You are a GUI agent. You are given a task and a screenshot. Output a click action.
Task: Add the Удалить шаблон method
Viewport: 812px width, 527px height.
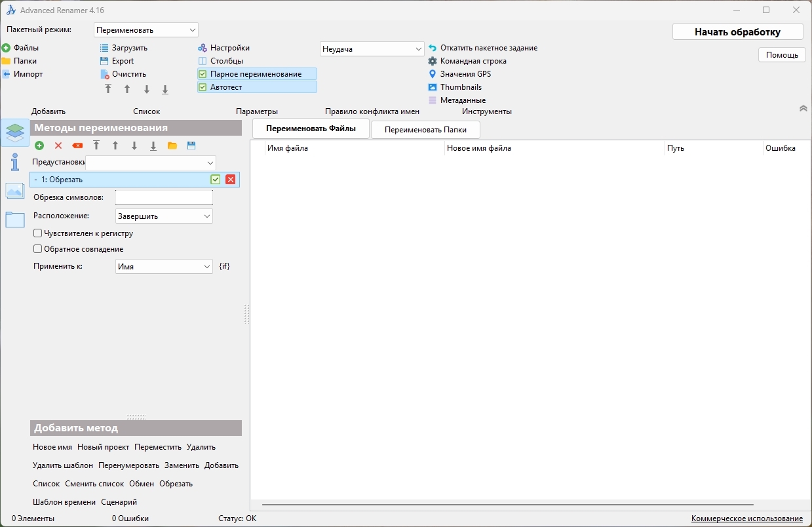63,465
